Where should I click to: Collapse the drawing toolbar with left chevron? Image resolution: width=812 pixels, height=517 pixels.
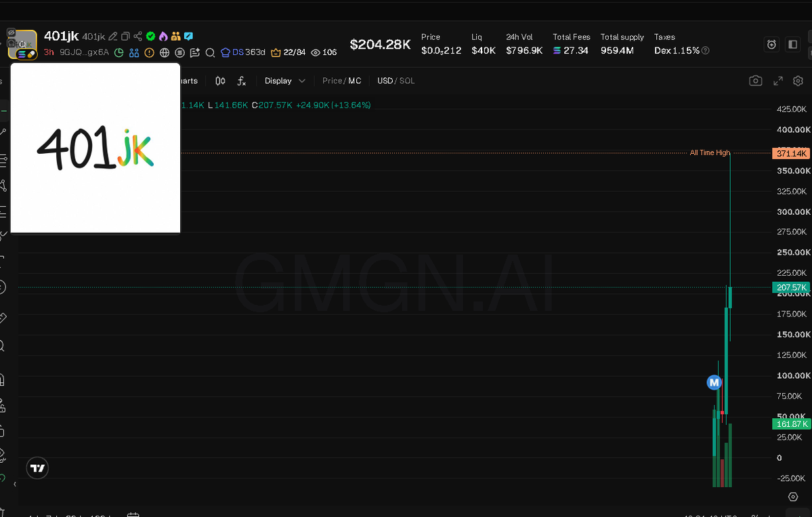pos(14,484)
